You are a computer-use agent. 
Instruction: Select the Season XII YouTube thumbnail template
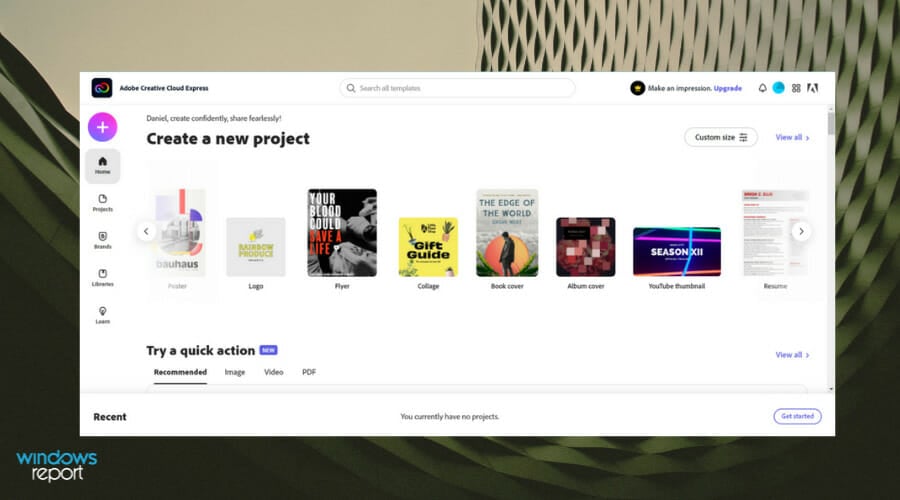point(677,251)
